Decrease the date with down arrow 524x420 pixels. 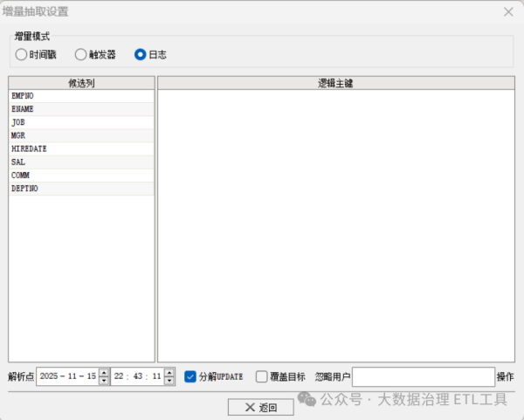pyautogui.click(x=104, y=381)
